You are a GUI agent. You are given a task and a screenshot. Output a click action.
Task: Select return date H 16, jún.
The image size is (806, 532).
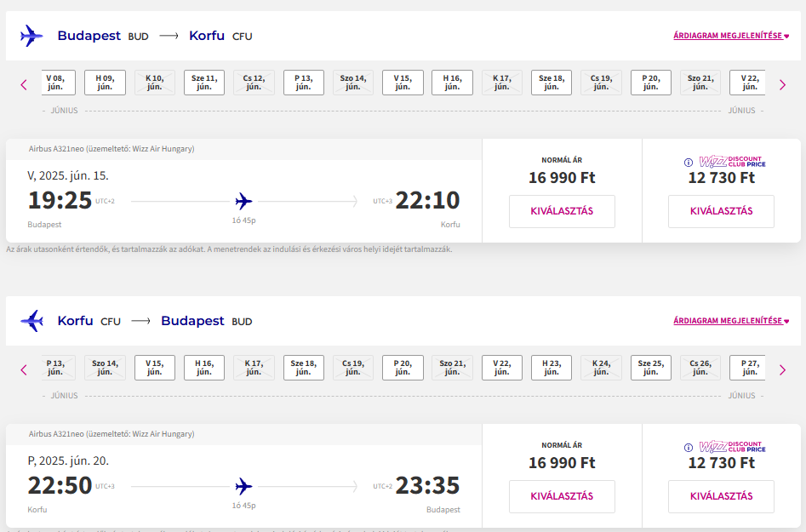point(204,368)
